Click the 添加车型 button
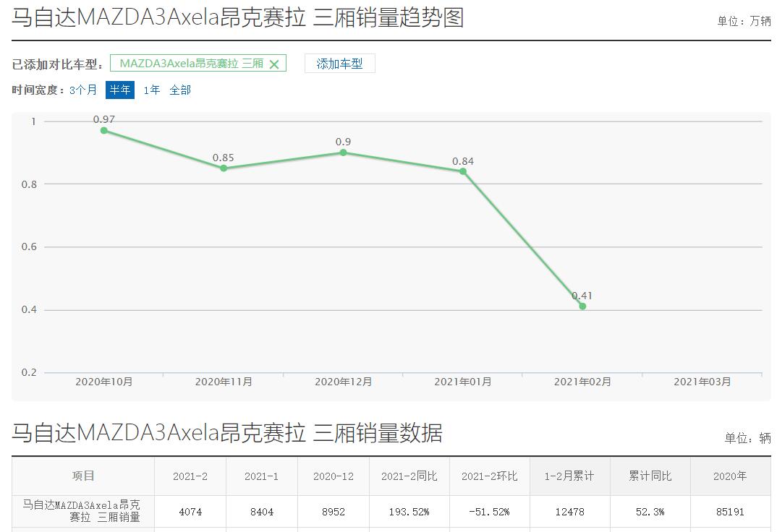The image size is (777, 532). point(339,64)
